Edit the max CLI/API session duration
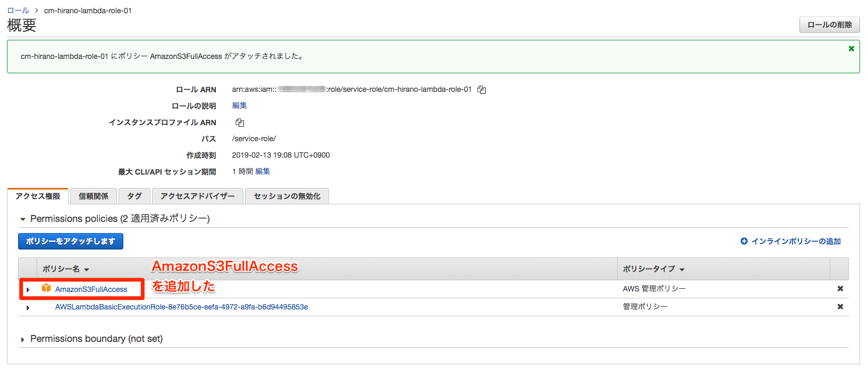The height and width of the screenshot is (370, 868). click(x=263, y=171)
